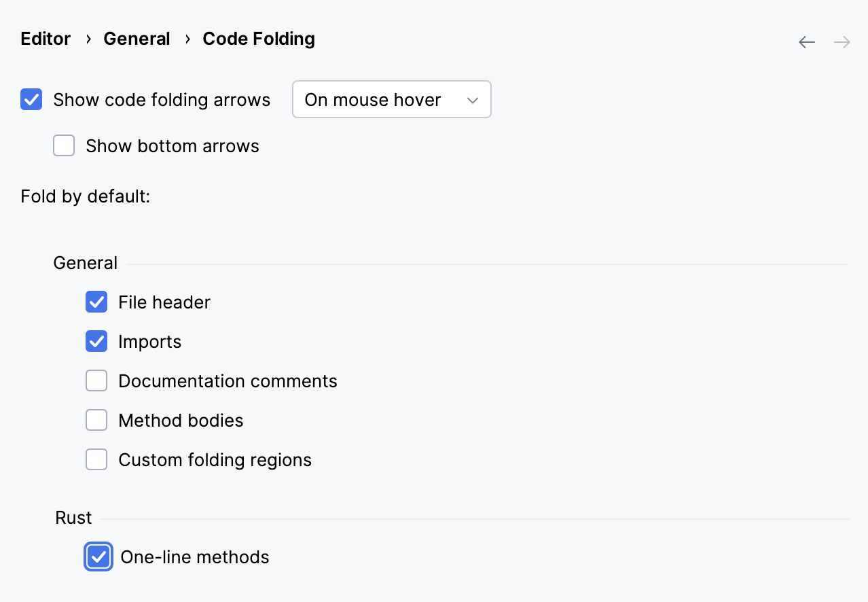Uncheck File header folding
868x602 pixels.
(x=96, y=302)
